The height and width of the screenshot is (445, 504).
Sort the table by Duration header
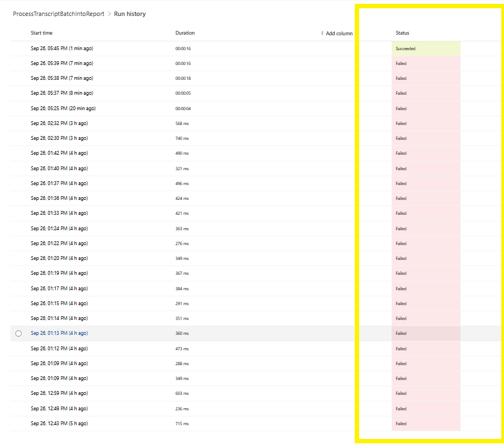(185, 33)
